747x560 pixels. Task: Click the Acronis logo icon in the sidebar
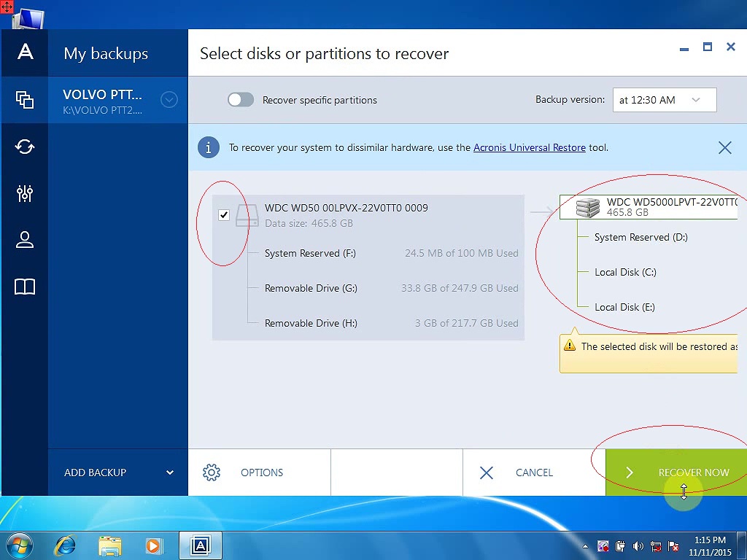tap(25, 52)
